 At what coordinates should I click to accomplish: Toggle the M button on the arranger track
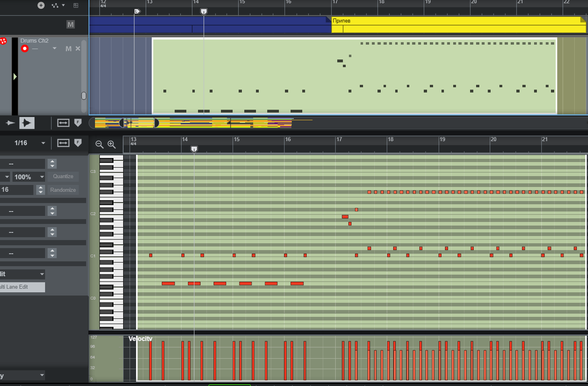(70, 25)
